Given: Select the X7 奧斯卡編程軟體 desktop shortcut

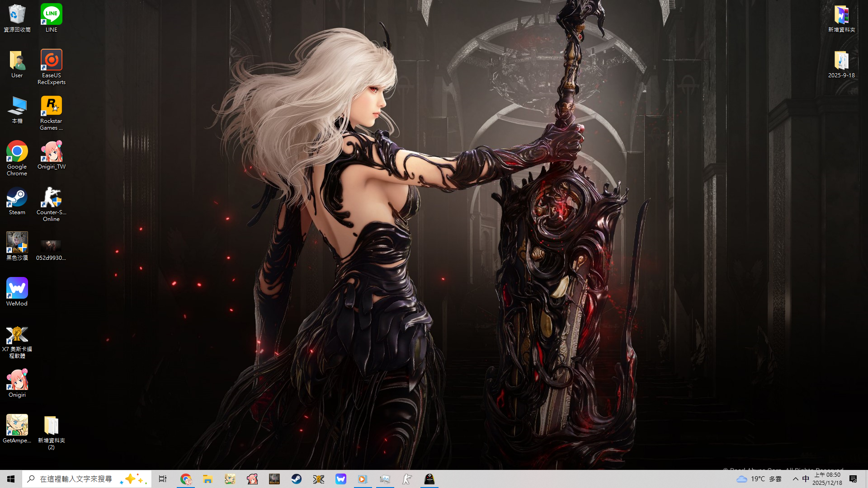Looking at the screenshot, I should [17, 341].
